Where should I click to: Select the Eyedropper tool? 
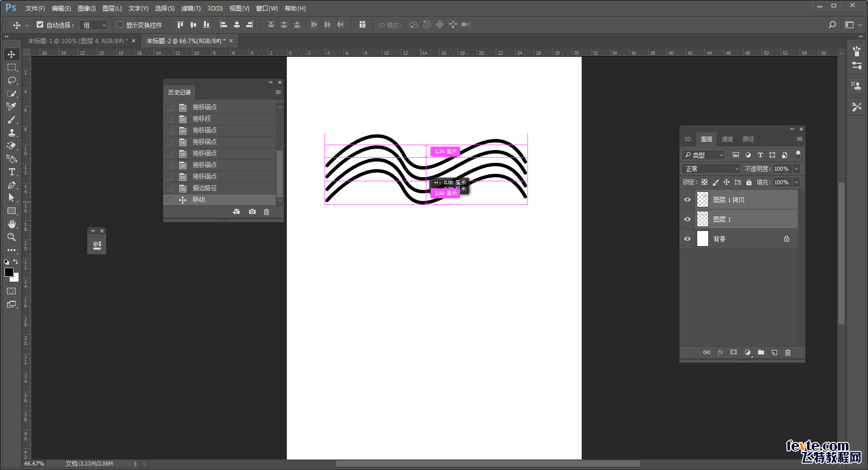pyautogui.click(x=11, y=106)
